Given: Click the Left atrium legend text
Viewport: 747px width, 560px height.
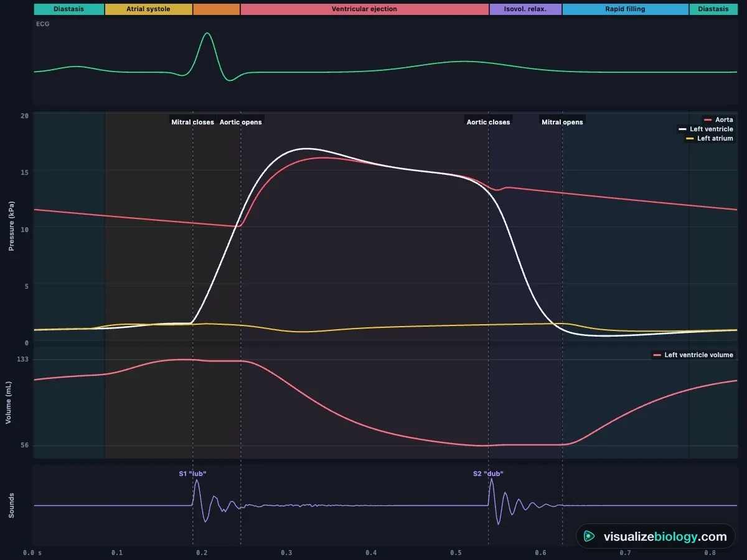Looking at the screenshot, I should (715, 138).
